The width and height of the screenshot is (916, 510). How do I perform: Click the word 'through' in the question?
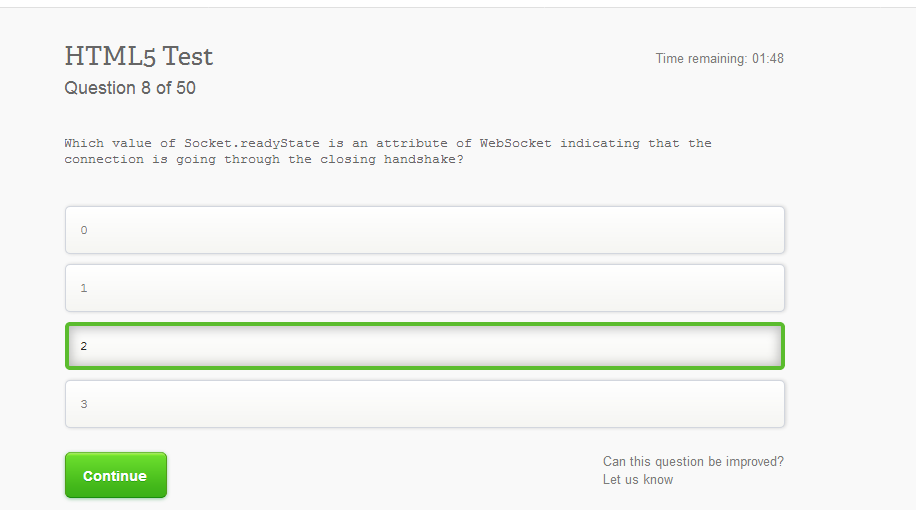(252, 160)
